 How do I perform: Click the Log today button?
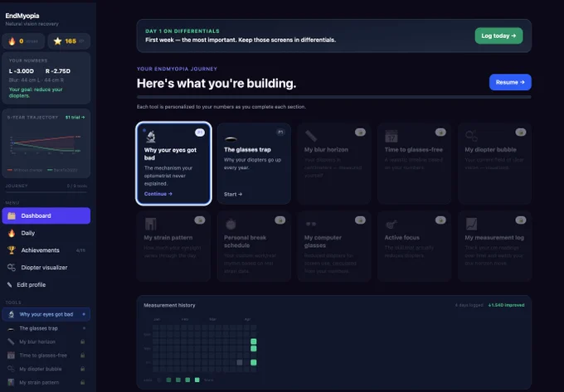[x=498, y=36]
